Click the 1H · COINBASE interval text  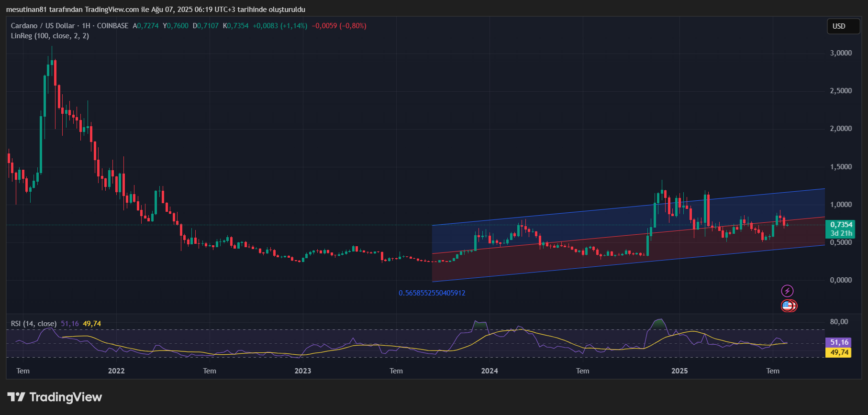(x=105, y=26)
